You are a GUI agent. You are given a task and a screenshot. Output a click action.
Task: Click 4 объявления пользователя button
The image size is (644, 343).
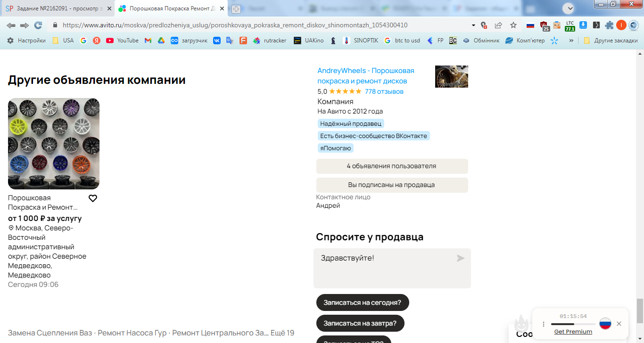[392, 166]
